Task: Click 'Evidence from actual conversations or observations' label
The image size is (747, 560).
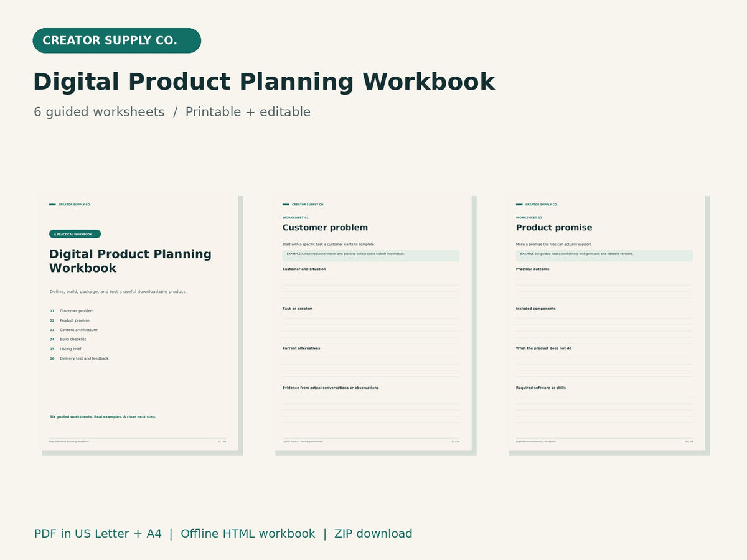Action: pyautogui.click(x=331, y=388)
